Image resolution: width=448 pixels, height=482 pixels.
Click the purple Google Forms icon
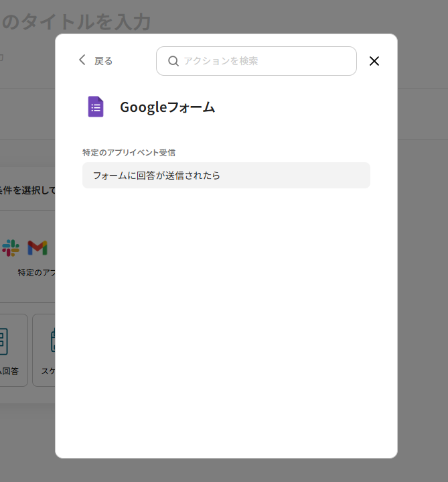pyautogui.click(x=96, y=107)
